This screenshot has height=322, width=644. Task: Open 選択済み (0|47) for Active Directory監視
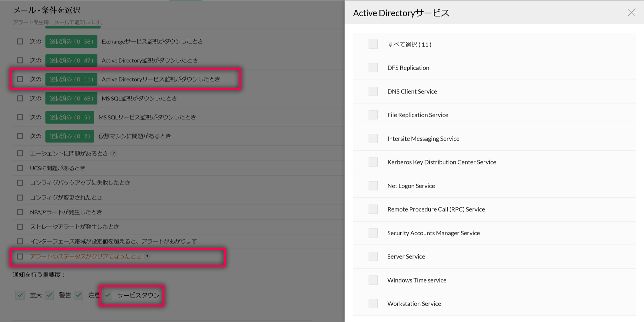click(71, 60)
